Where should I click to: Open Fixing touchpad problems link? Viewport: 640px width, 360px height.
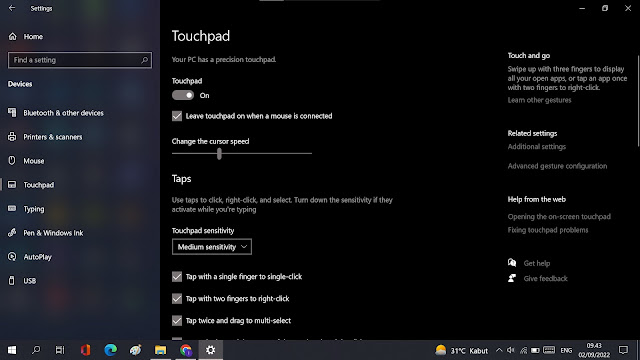(548, 230)
